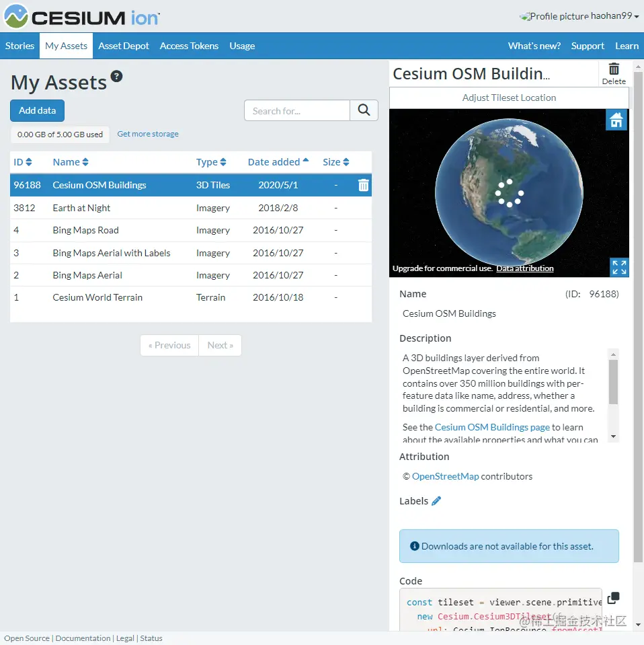Select the Earth at Night row

pyautogui.click(x=191, y=208)
